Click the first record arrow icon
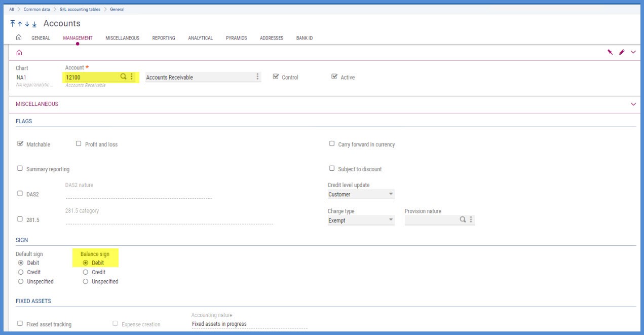Screen dimensions: 644x335 (13, 24)
